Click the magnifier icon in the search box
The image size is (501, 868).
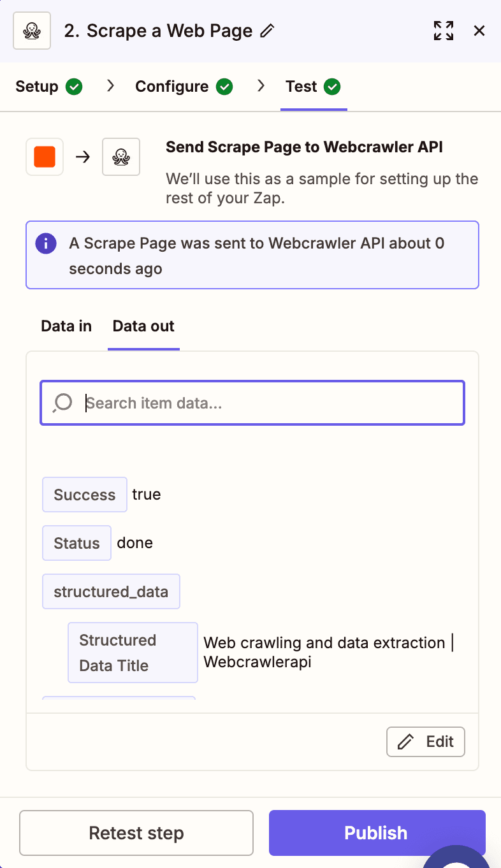[62, 402]
